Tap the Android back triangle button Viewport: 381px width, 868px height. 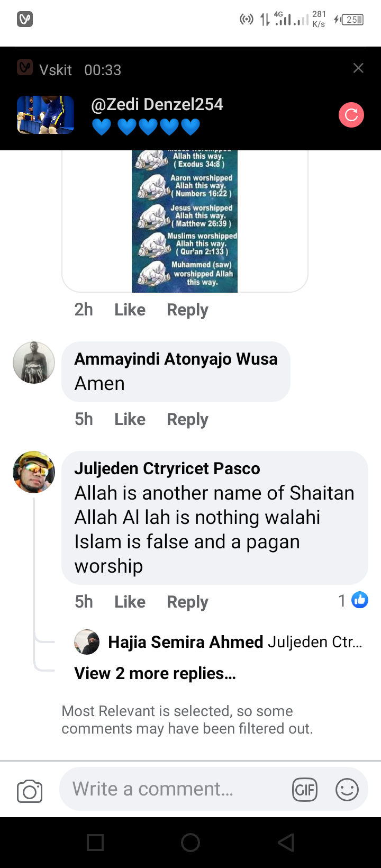[x=286, y=842]
